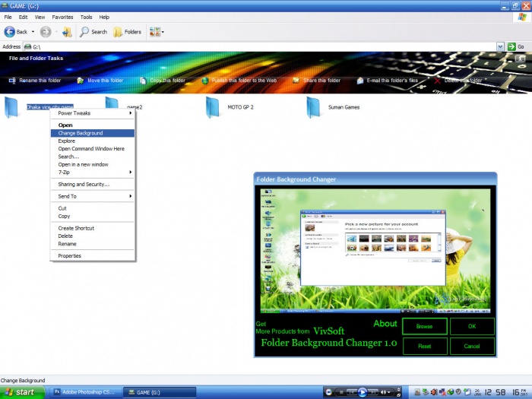Open the Edit menu
532x399 pixels.
point(23,17)
